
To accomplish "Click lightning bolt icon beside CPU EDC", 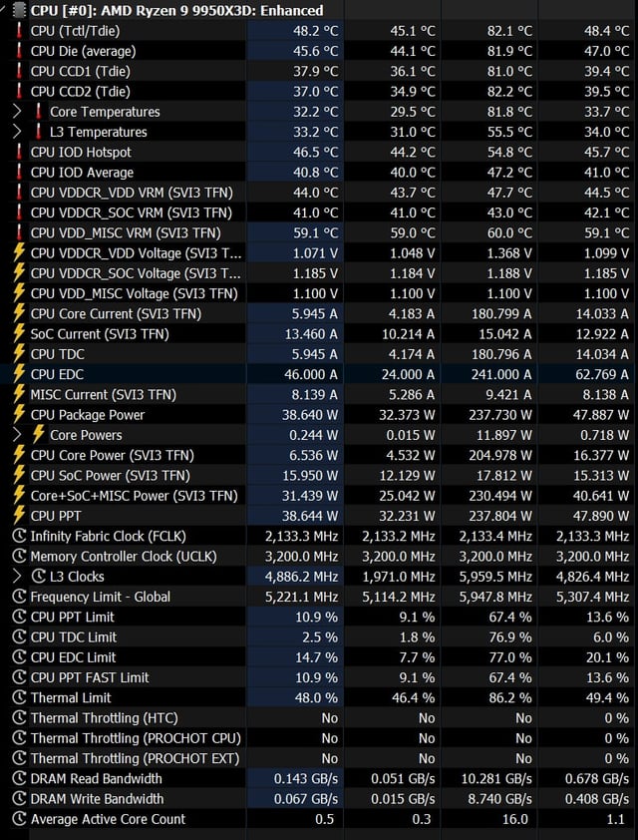I will (x=19, y=374).
